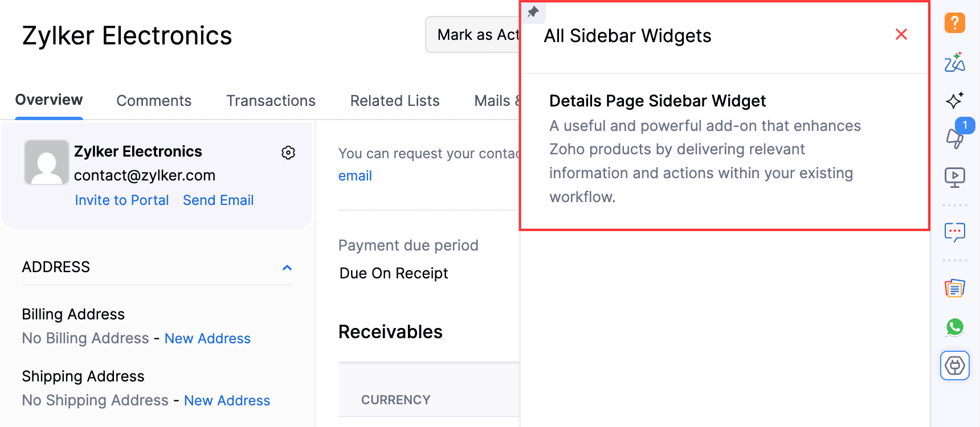Viewport: 980px width, 427px height.
Task: Pin the All Sidebar Widgets panel
Action: pos(533,11)
